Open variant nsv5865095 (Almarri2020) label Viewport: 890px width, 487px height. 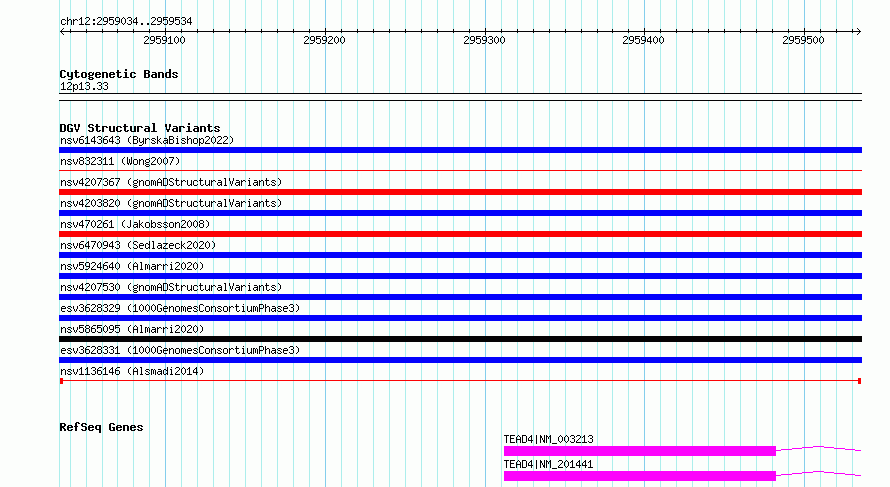click(132, 329)
